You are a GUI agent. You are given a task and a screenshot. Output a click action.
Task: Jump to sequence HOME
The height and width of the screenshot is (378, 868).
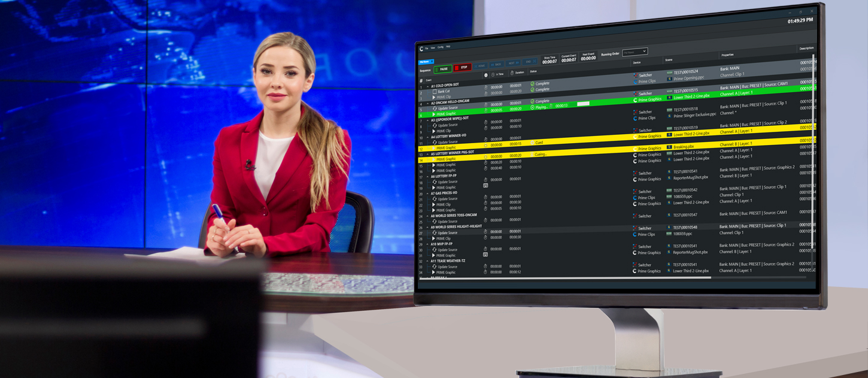point(481,65)
